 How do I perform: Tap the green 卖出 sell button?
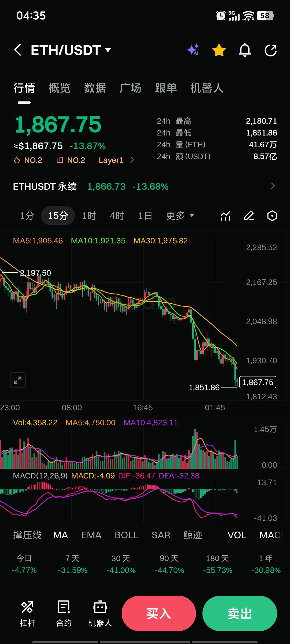click(x=240, y=614)
